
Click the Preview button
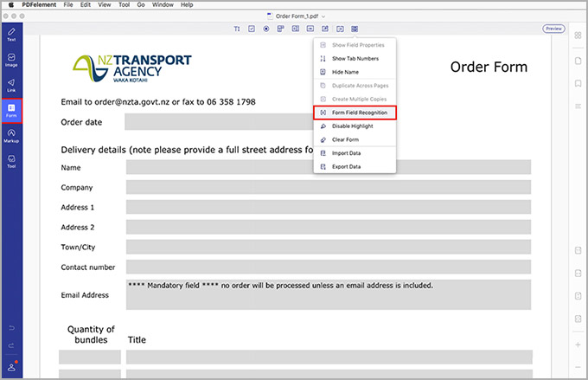[553, 29]
